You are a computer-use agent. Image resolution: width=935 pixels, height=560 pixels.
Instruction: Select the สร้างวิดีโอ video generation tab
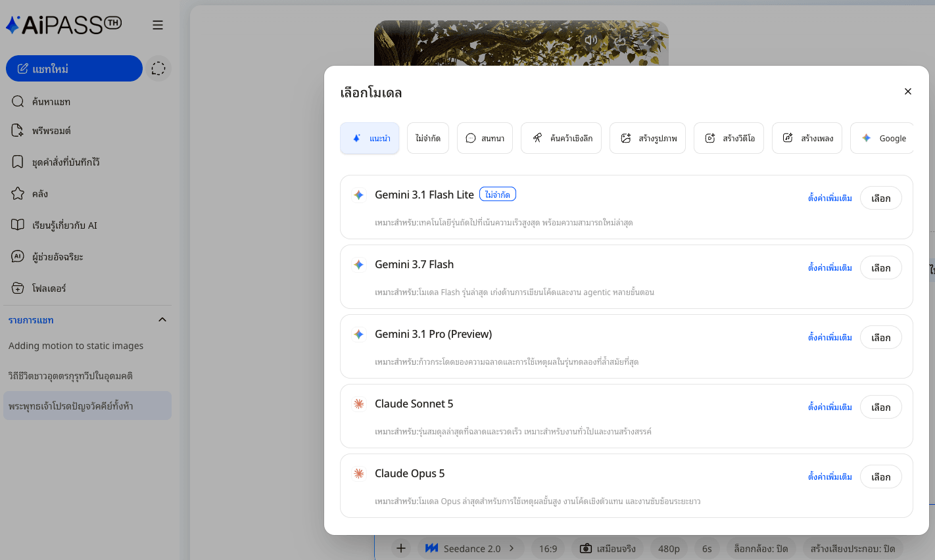coord(729,138)
